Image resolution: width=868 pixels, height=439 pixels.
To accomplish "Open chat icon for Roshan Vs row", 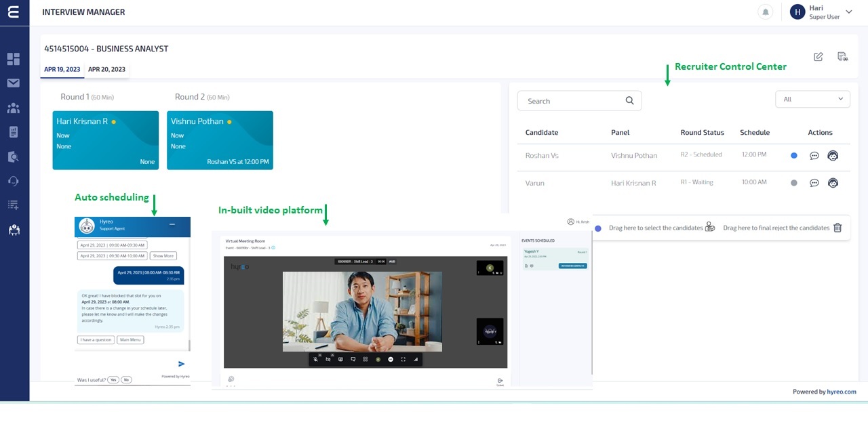I will pos(814,156).
